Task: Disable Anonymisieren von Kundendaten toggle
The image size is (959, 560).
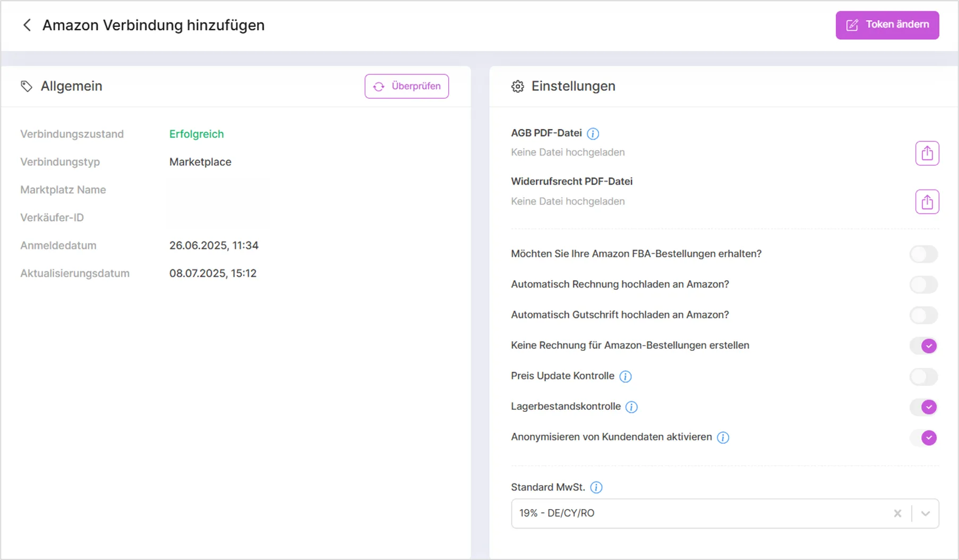Action: click(924, 438)
